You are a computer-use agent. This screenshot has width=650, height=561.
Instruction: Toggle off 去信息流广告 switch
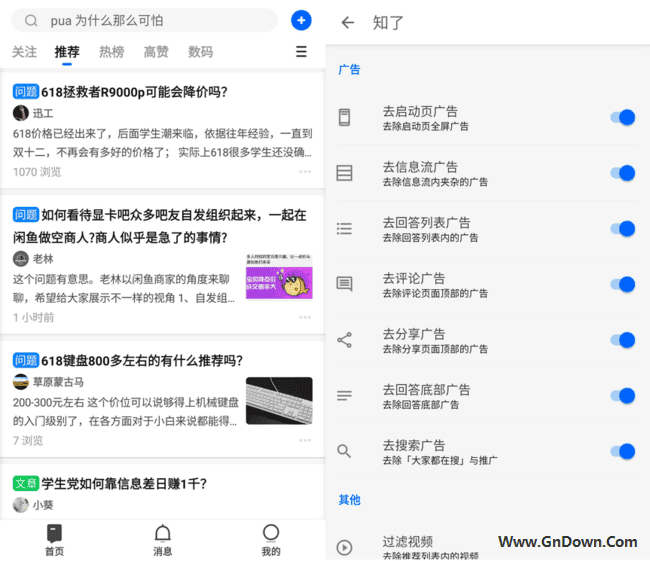point(622,173)
